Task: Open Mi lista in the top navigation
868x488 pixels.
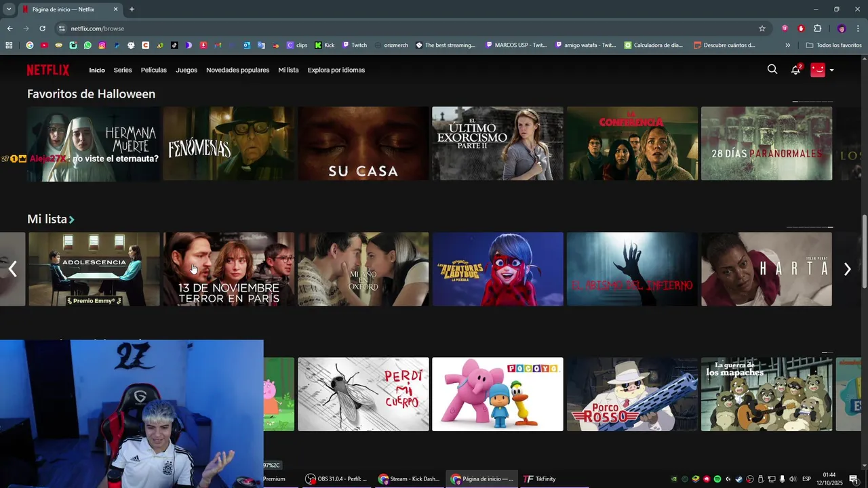Action: point(288,70)
